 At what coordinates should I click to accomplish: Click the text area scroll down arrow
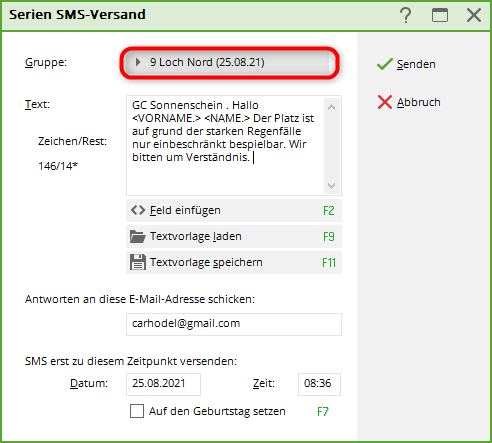pyautogui.click(x=331, y=186)
